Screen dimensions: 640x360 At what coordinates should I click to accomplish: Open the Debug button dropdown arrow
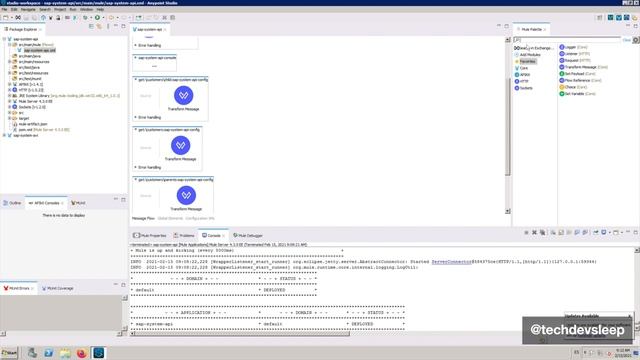[x=90, y=18]
